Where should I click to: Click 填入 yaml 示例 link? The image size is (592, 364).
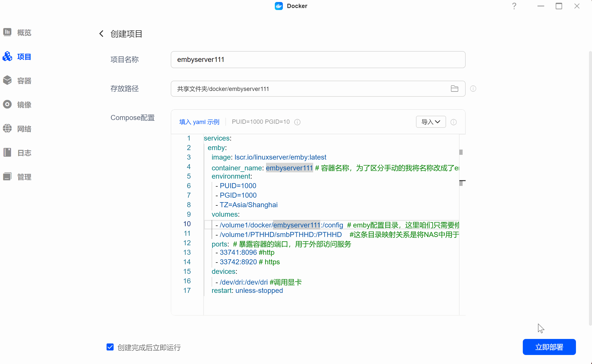click(x=199, y=122)
